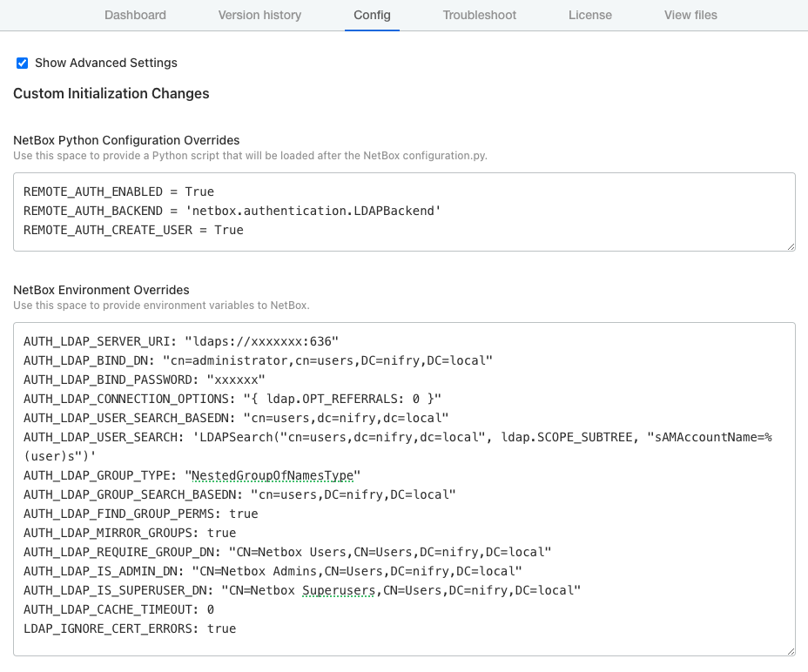Uncheck Show Advanced Settings checkbox
Screen dimensions: 808x672
click(22, 63)
